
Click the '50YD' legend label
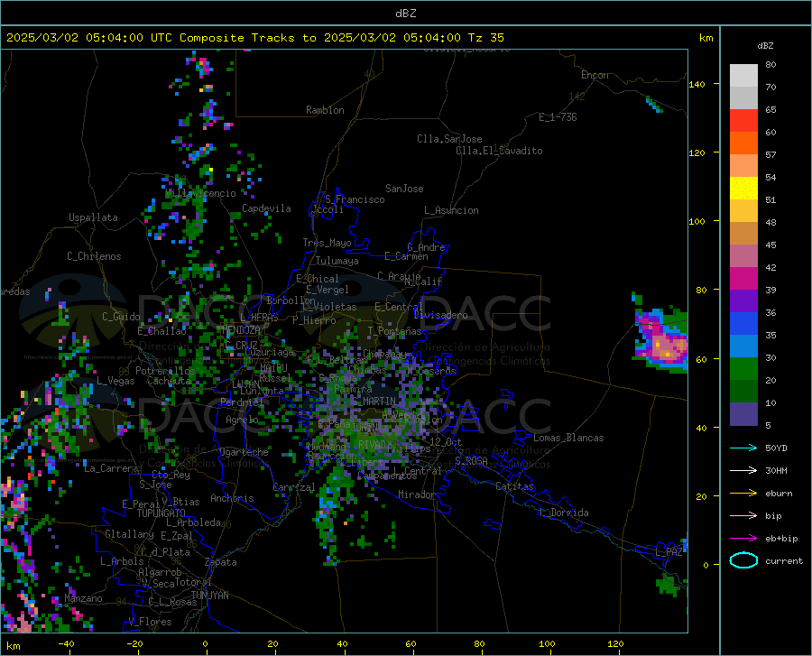776,448
